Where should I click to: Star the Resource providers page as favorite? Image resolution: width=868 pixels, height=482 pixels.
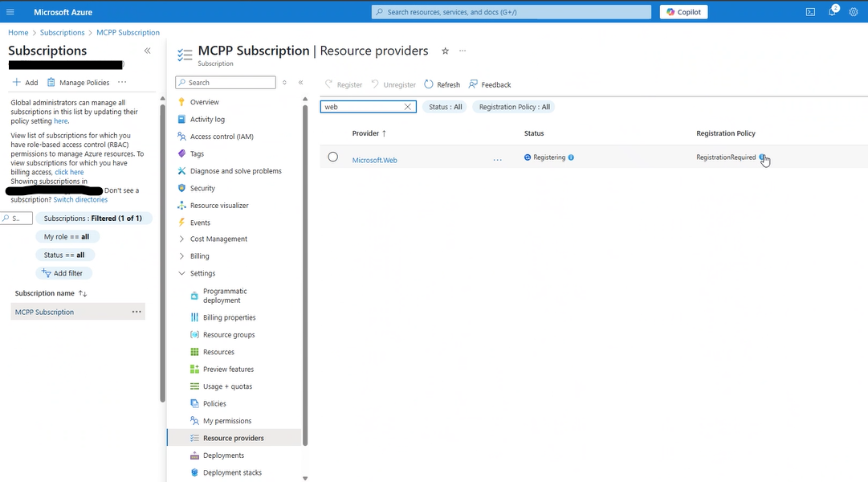click(445, 50)
